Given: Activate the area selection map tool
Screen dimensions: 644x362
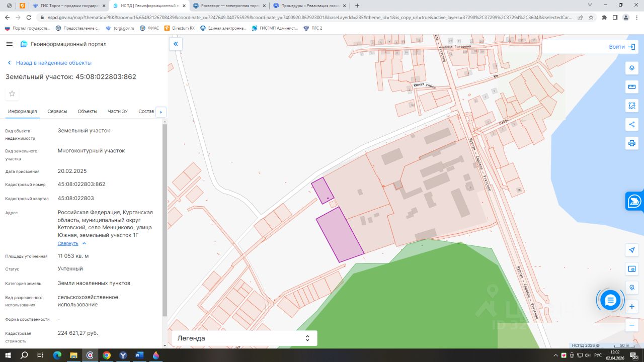Looking at the screenshot, I should (x=632, y=106).
